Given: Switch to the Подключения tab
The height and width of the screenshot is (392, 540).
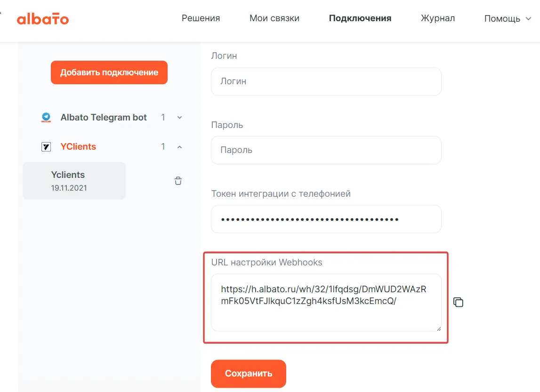Looking at the screenshot, I should point(360,18).
